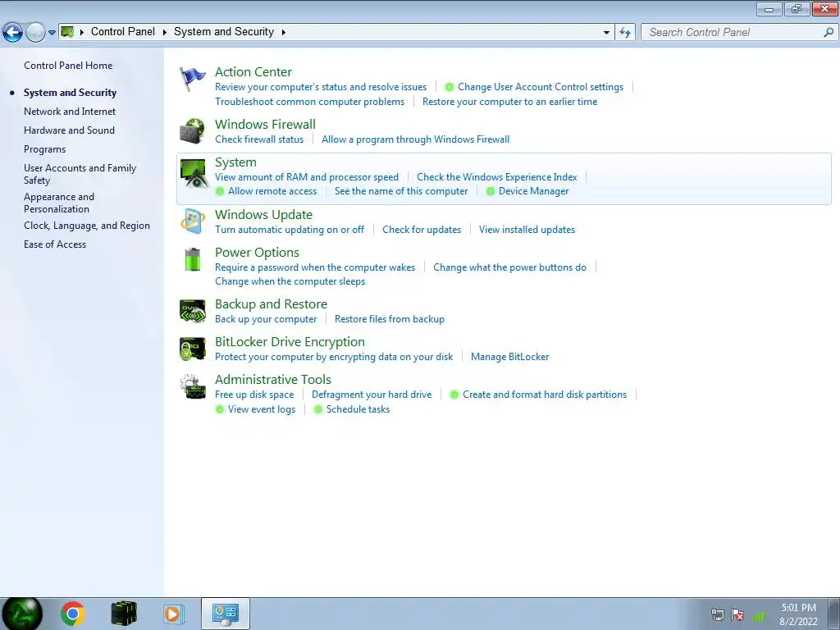Viewport: 840px width, 630px height.
Task: Expand the arrow after Control Panel breadcrumb
Action: [x=164, y=32]
